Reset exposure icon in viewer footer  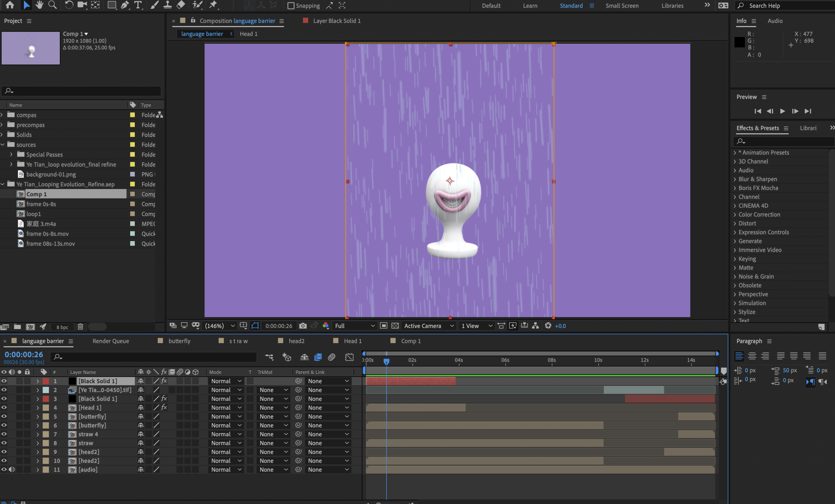click(x=548, y=326)
